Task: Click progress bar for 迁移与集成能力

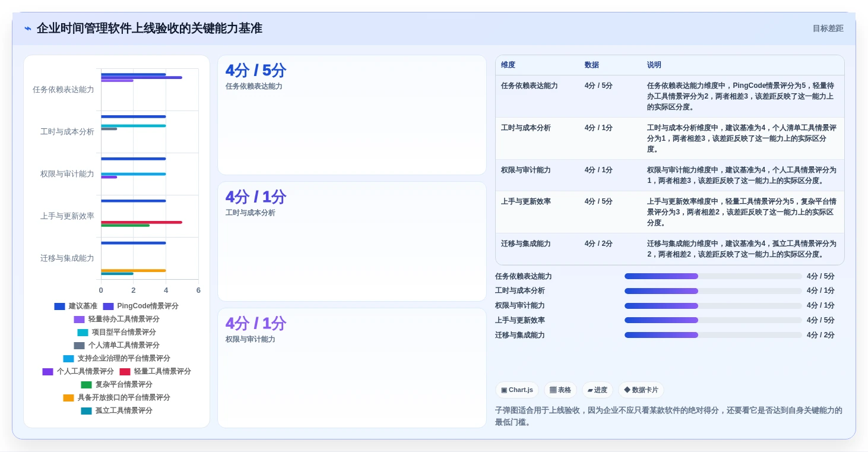Action: [713, 335]
